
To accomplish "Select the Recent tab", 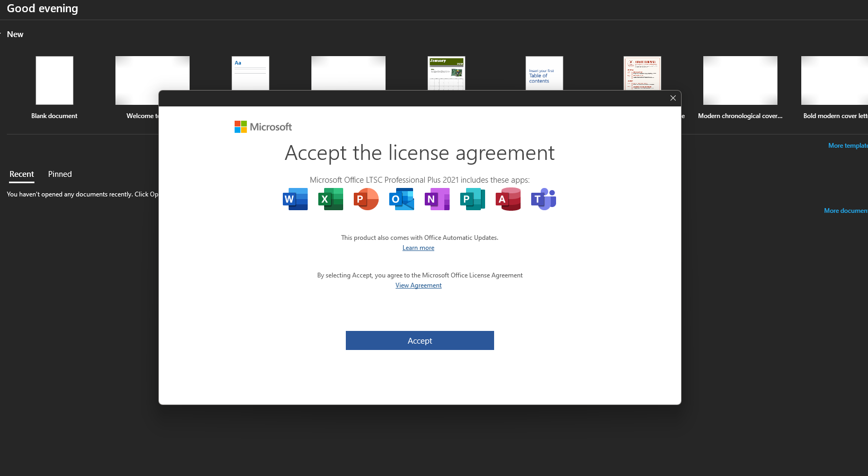I will click(x=22, y=174).
